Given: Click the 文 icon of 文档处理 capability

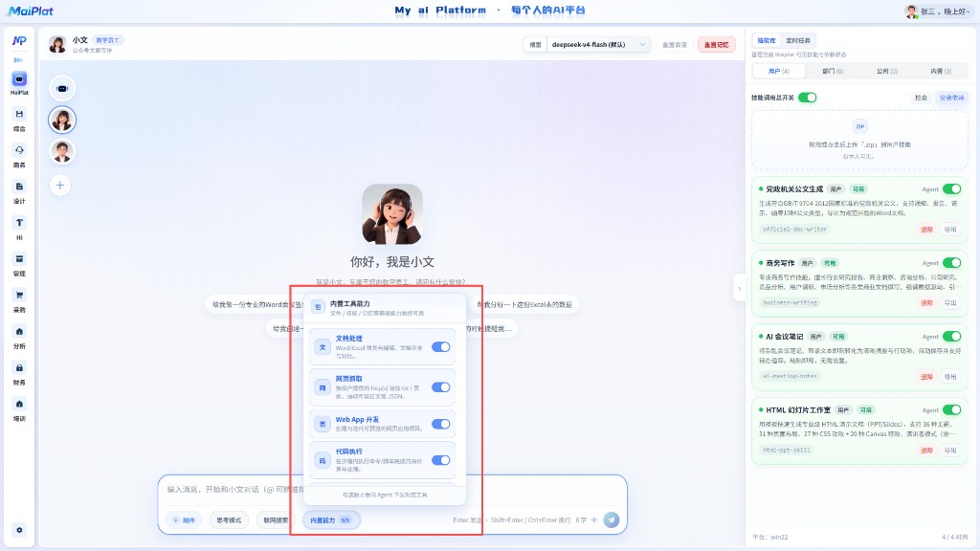Looking at the screenshot, I should [x=323, y=347].
